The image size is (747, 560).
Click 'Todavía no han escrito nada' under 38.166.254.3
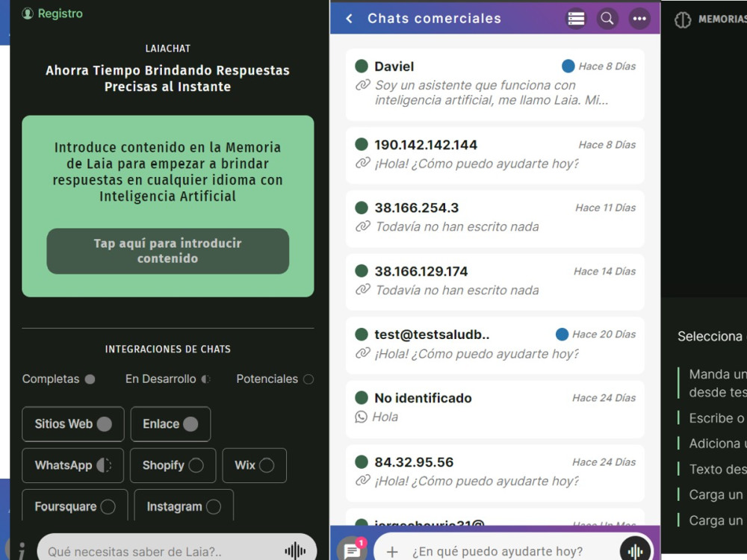[457, 227]
